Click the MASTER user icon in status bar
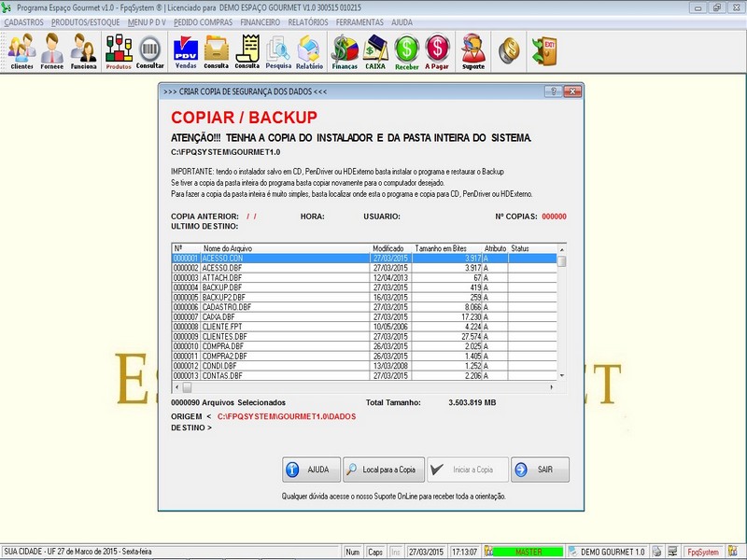747x560 pixels. coord(488,552)
